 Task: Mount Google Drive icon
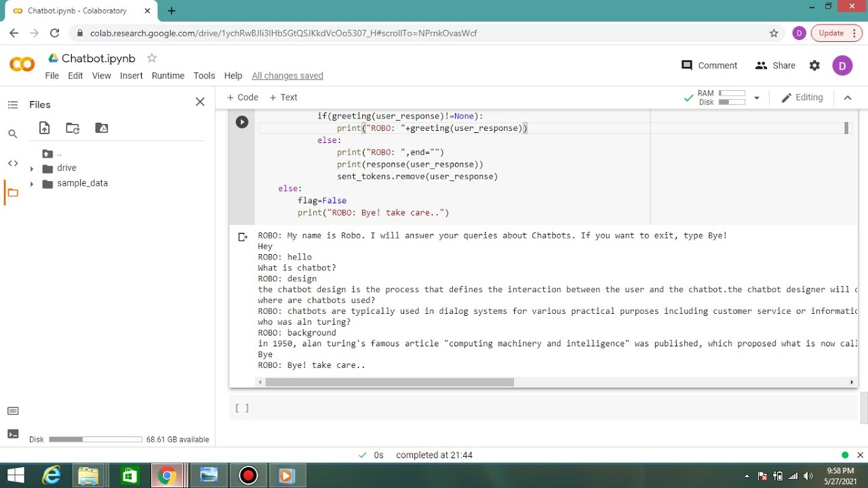tap(102, 128)
